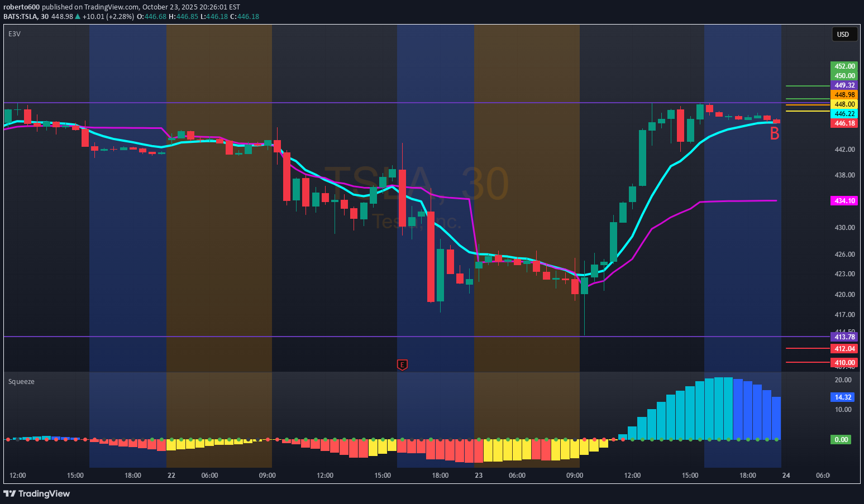Click the TradingView logo at bottom left
The image size is (864, 504).
pyautogui.click(x=37, y=493)
